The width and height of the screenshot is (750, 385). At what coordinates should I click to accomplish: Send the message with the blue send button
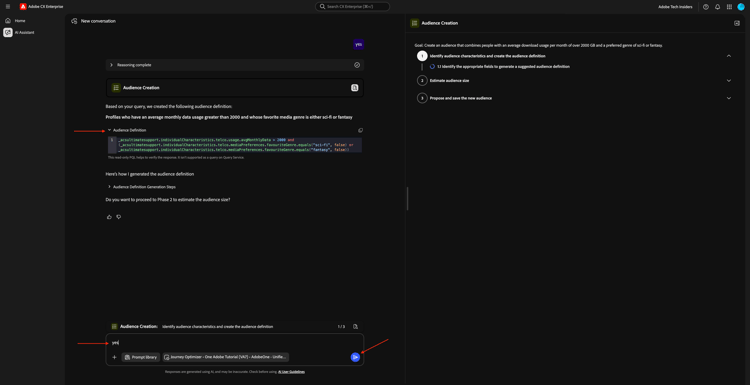coord(355,357)
